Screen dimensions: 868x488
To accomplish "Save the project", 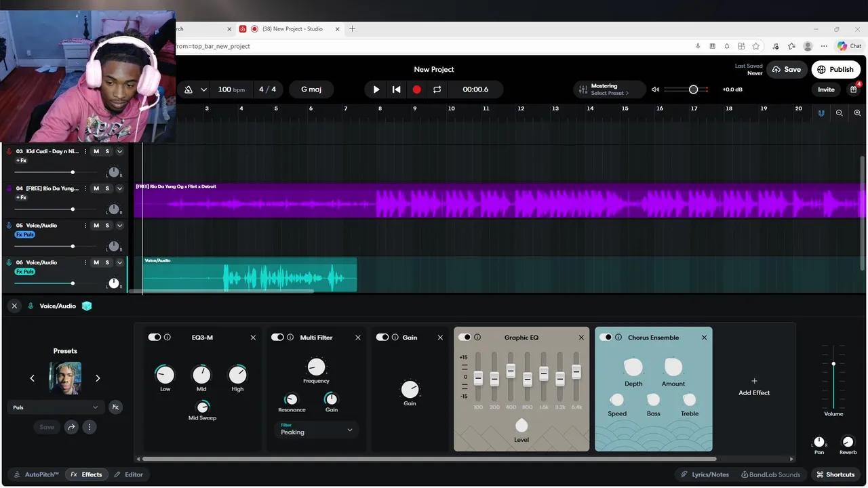I will coord(786,69).
